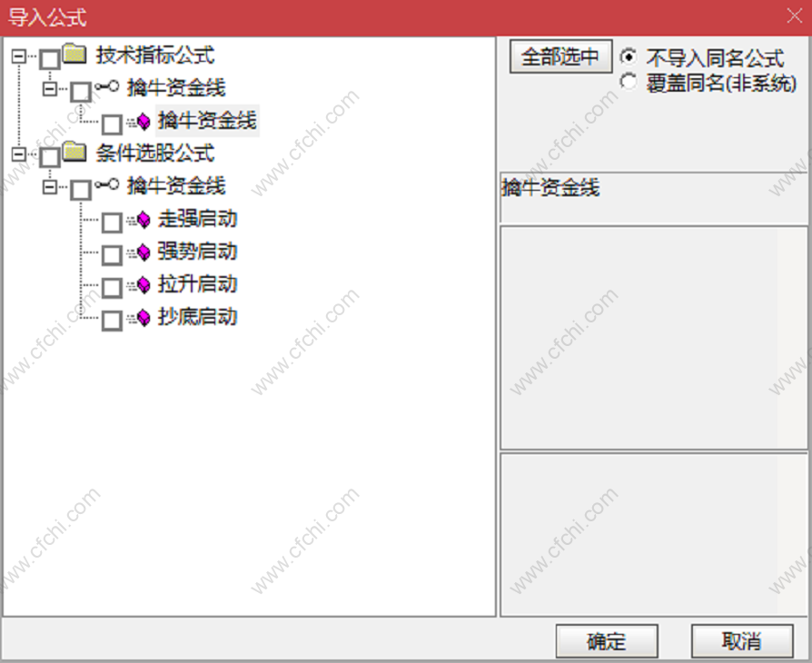
Task: Collapse the 技术指标公式 tree node
Action: (x=19, y=56)
